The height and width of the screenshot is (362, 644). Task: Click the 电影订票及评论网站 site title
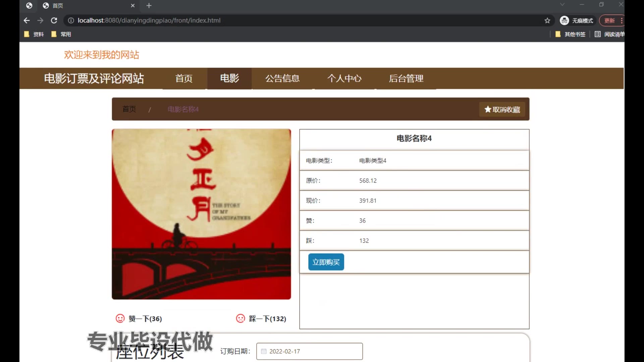coord(94,78)
